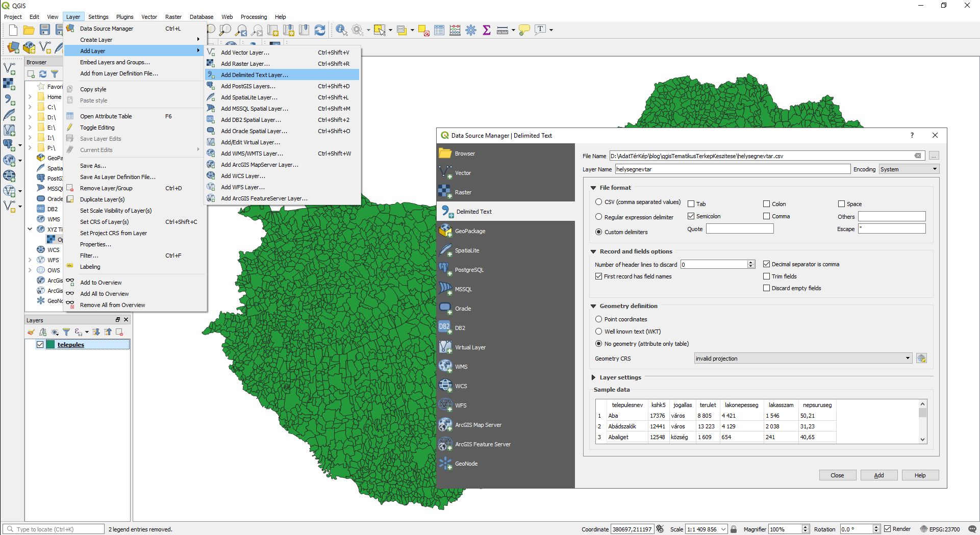The width and height of the screenshot is (980, 535).
Task: Click in the Layer Name input field
Action: tap(733, 169)
